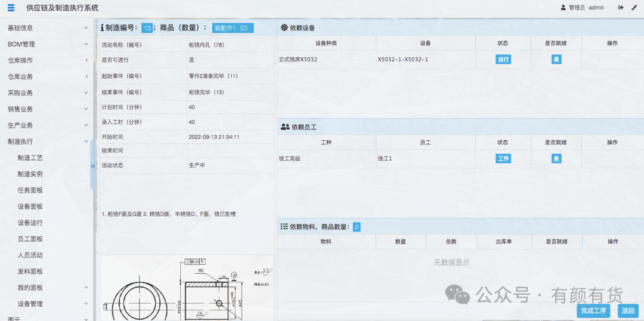Image resolution: width=644 pixels, height=321 pixels.
Task: Click the admin user profile icon
Action: coord(563,8)
